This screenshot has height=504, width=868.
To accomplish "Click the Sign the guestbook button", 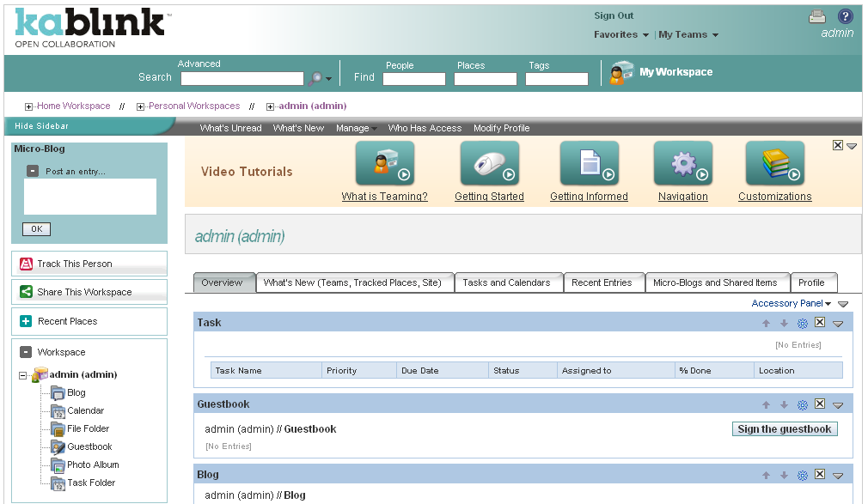I will [x=784, y=428].
